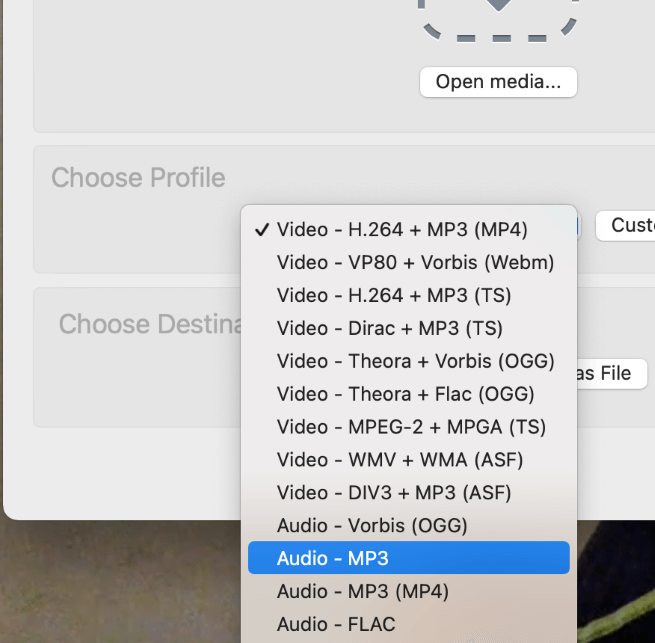Choose Video - Theora + Vorbis (OGG)

[x=415, y=361]
